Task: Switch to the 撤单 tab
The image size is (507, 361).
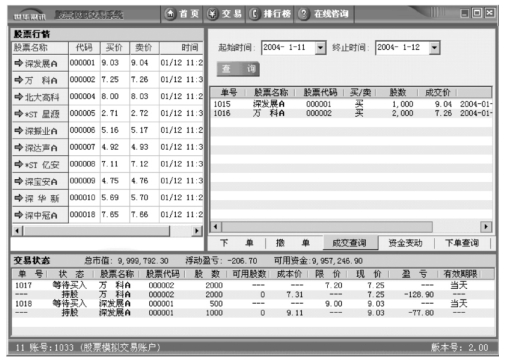Action: tap(293, 243)
